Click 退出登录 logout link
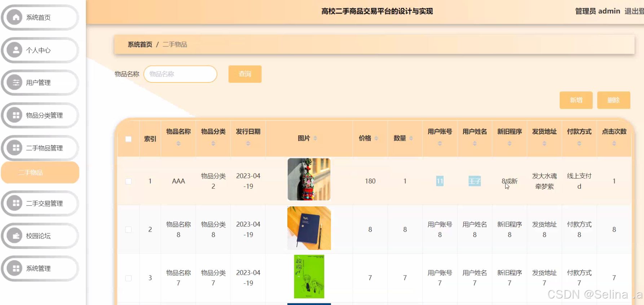Screen dimensions: 644x305 click(634, 11)
